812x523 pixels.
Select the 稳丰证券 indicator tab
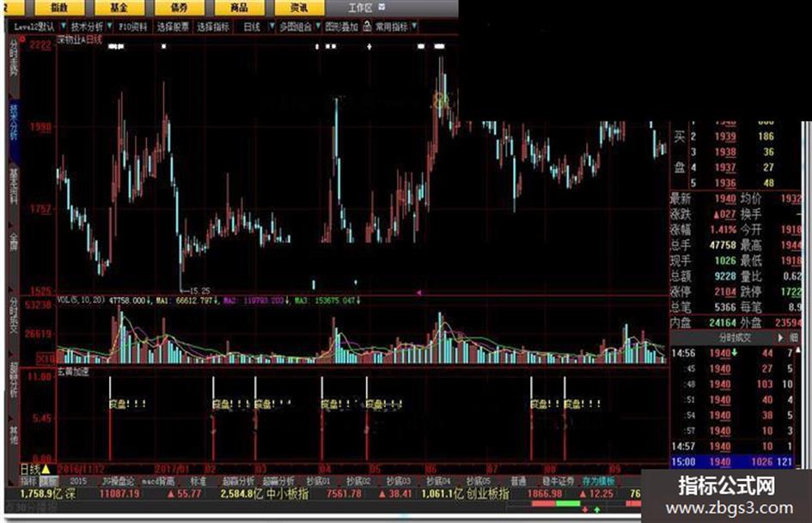pyautogui.click(x=559, y=481)
